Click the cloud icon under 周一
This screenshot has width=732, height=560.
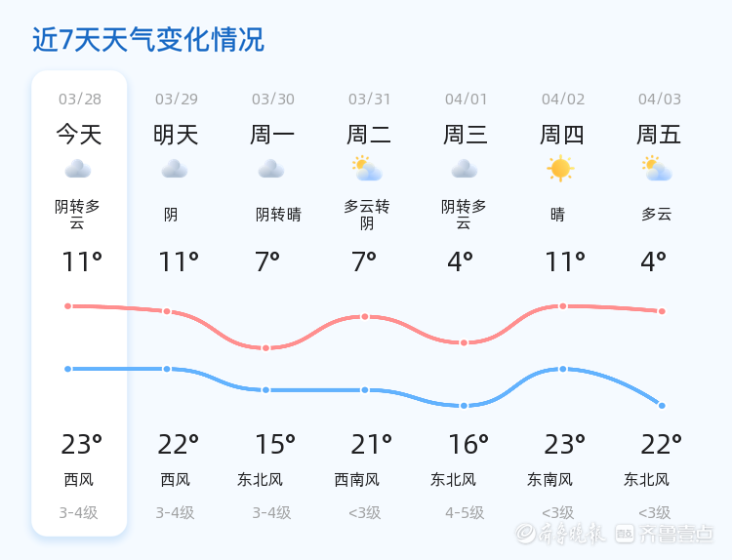(x=271, y=170)
